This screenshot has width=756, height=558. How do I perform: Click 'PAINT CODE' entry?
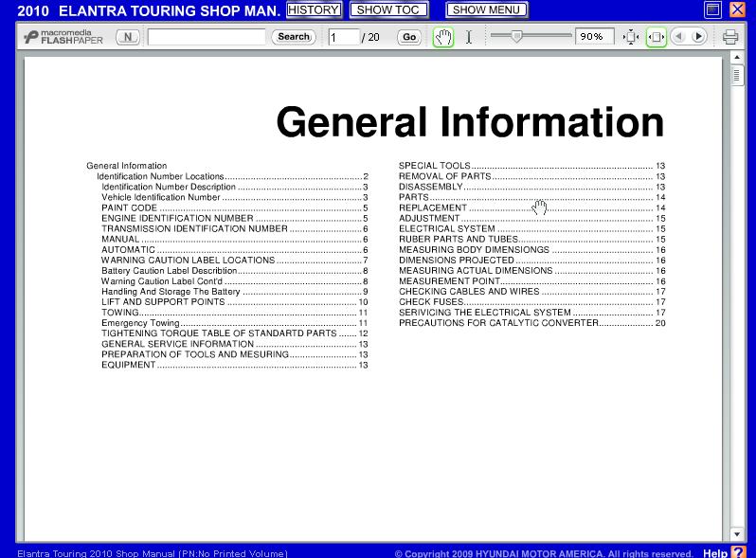(234, 207)
